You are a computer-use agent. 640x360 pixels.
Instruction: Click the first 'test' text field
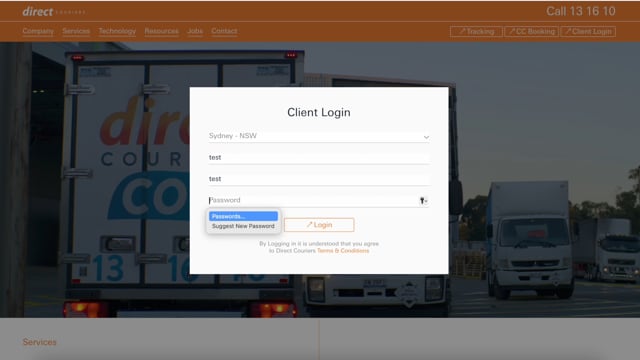(x=319, y=158)
